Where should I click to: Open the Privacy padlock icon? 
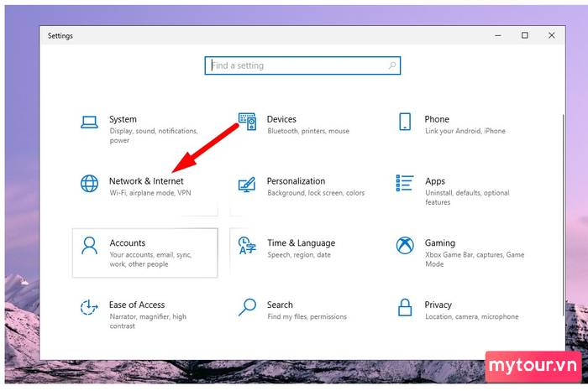[405, 307]
